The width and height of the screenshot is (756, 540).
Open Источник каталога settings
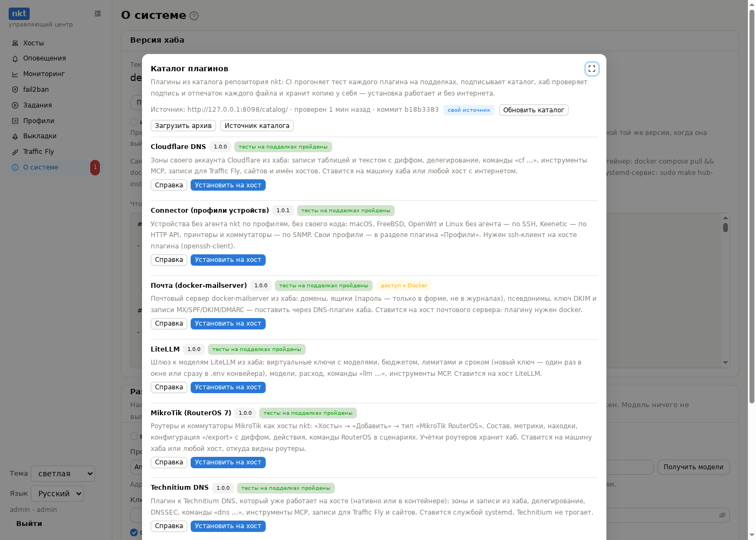click(x=257, y=126)
